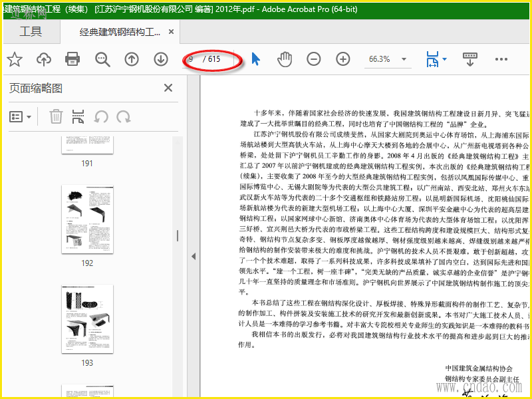Screen dimensions: 532x399
Task: Zoom out with the minus button
Action: (313, 59)
